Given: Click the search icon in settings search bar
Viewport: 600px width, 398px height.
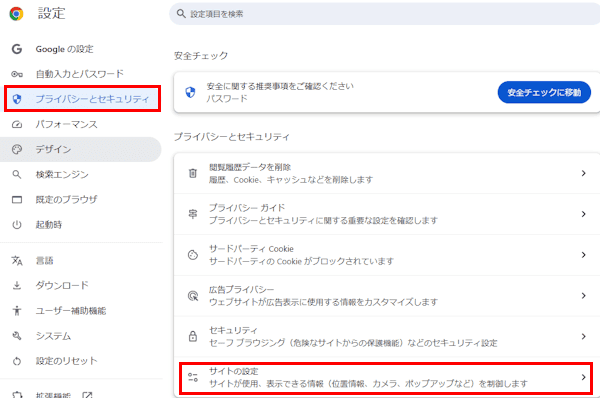Looking at the screenshot, I should tap(181, 14).
